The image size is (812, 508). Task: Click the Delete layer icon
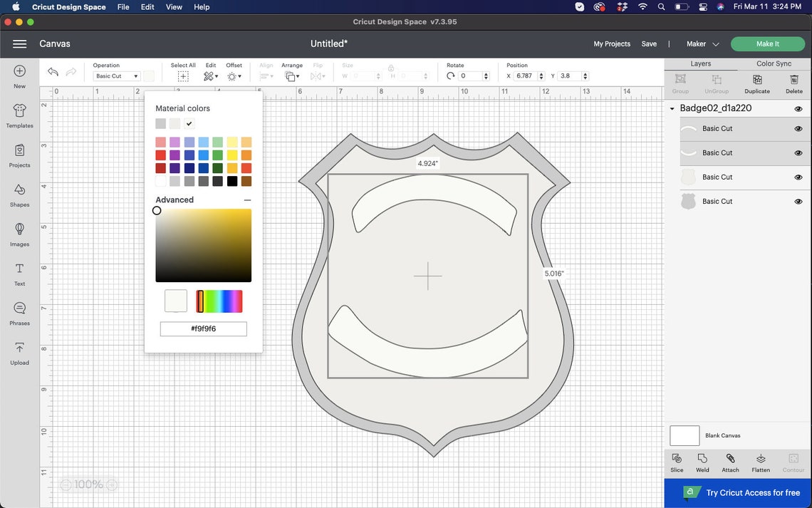794,79
